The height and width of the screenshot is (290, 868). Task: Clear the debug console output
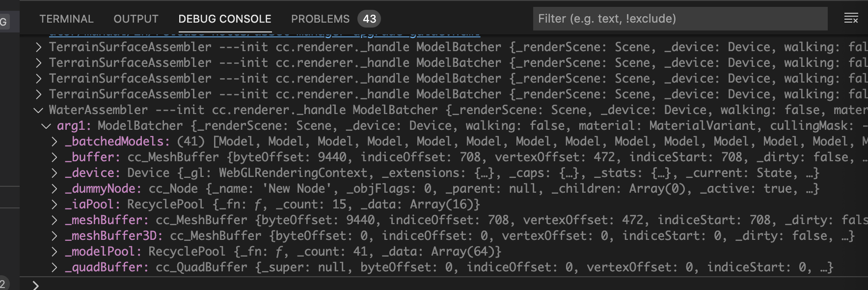(x=851, y=19)
